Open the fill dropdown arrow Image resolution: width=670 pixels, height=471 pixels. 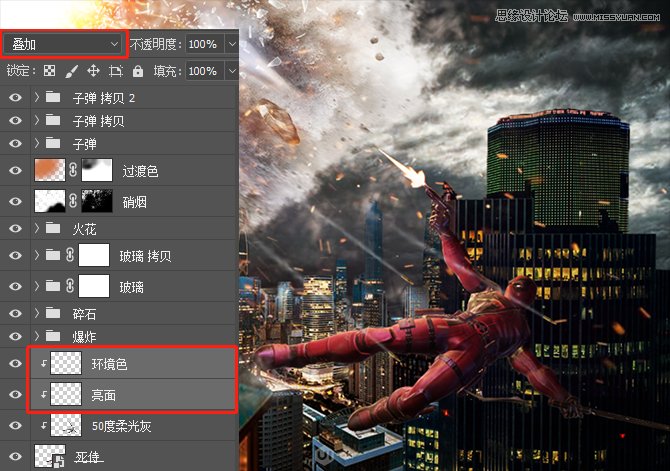pyautogui.click(x=232, y=71)
